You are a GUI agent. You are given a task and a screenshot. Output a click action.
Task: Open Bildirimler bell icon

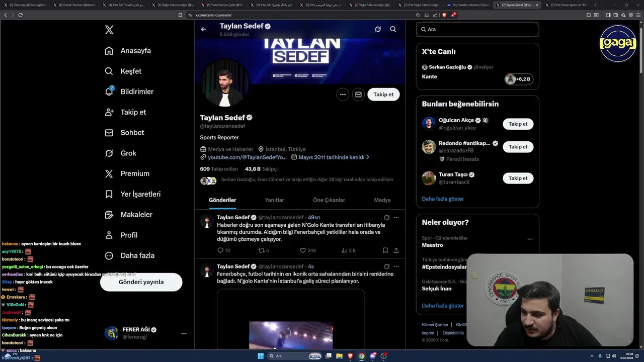pyautogui.click(x=109, y=92)
